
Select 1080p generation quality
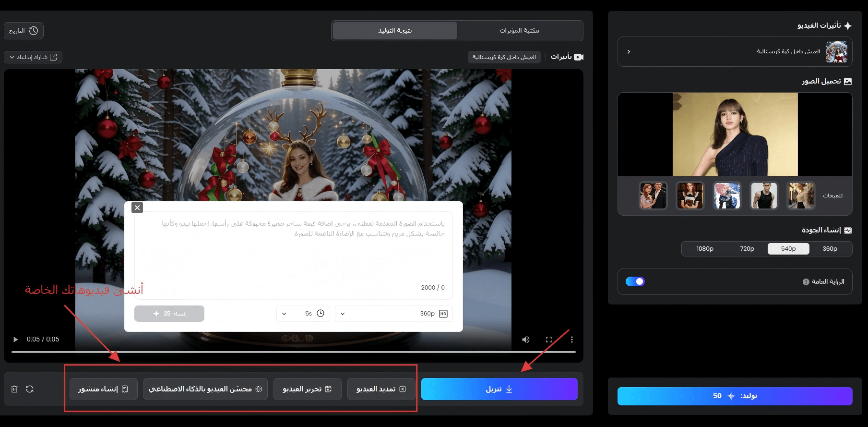tap(704, 249)
